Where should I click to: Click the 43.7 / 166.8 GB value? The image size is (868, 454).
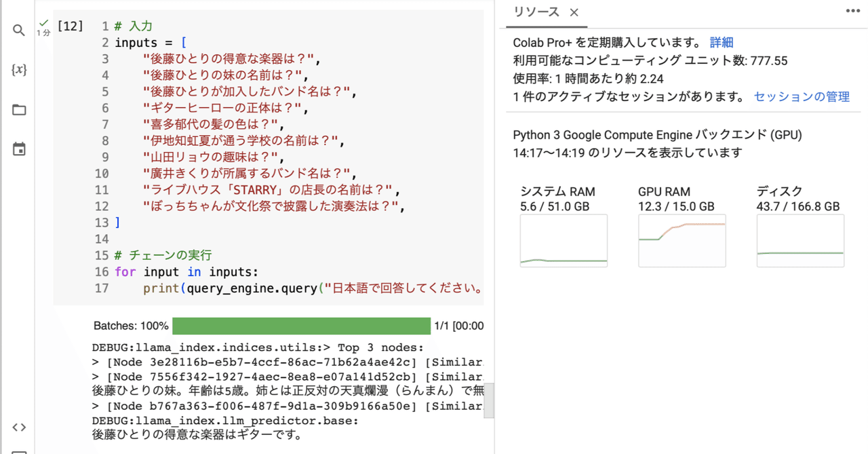[798, 206]
